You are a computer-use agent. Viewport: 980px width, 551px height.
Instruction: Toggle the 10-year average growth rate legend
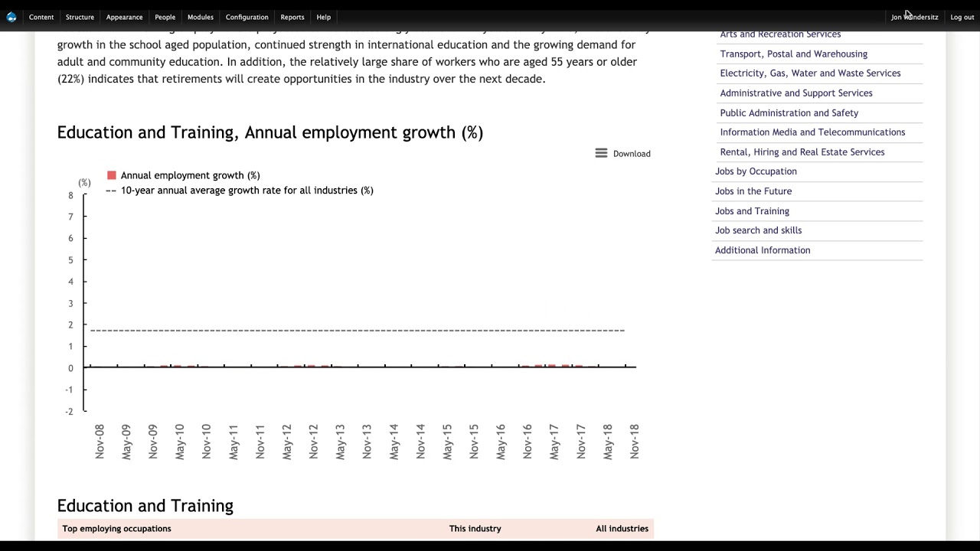240,191
